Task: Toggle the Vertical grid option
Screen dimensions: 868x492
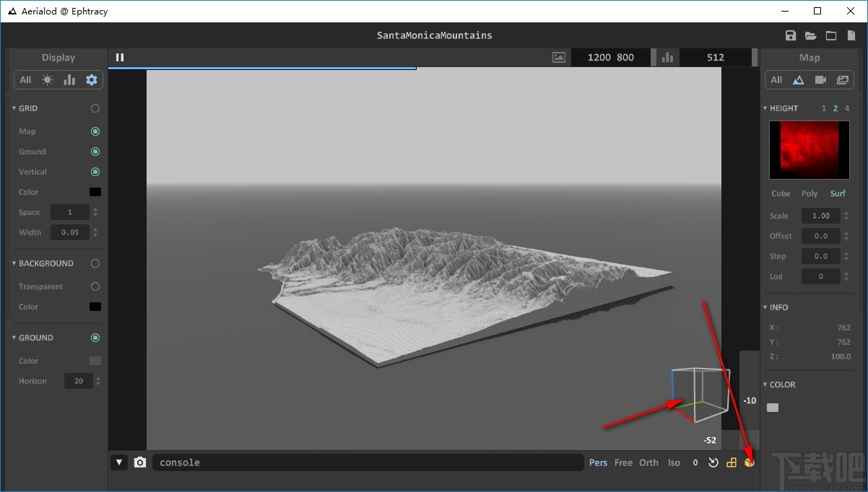Action: coord(95,172)
